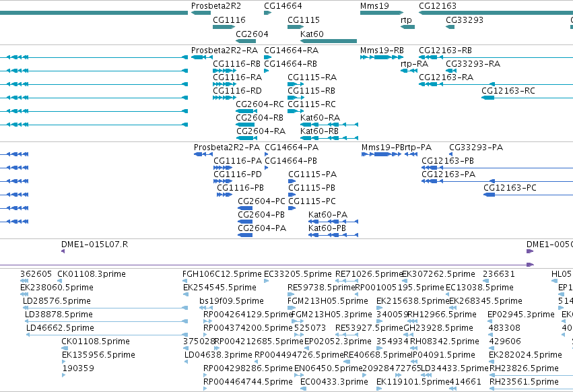Select protein CG1116-PA
This screenshot has height=392, width=573.
238,161
